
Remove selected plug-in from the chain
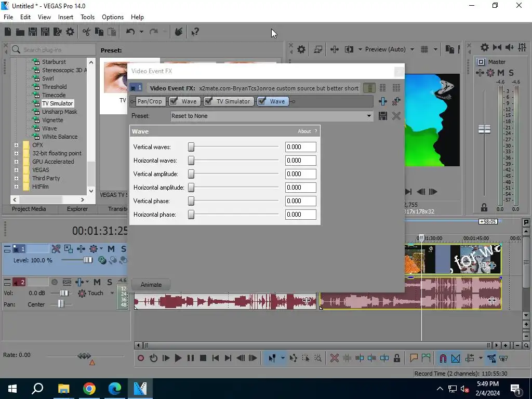(x=396, y=101)
